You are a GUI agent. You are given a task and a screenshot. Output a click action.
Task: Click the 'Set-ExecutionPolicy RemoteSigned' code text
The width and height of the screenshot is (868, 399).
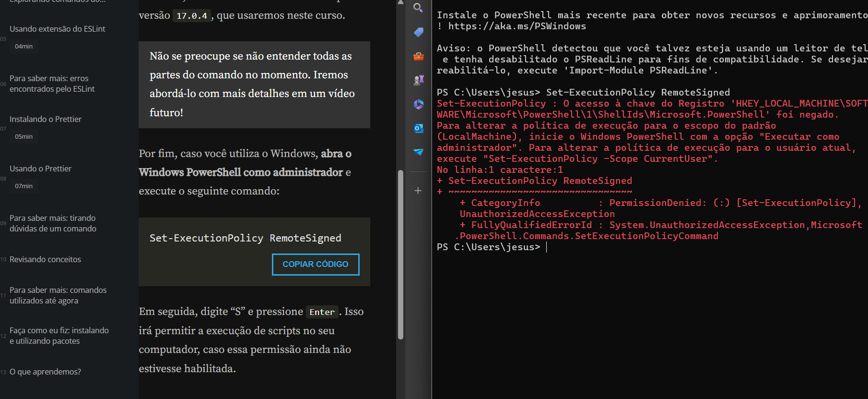245,238
